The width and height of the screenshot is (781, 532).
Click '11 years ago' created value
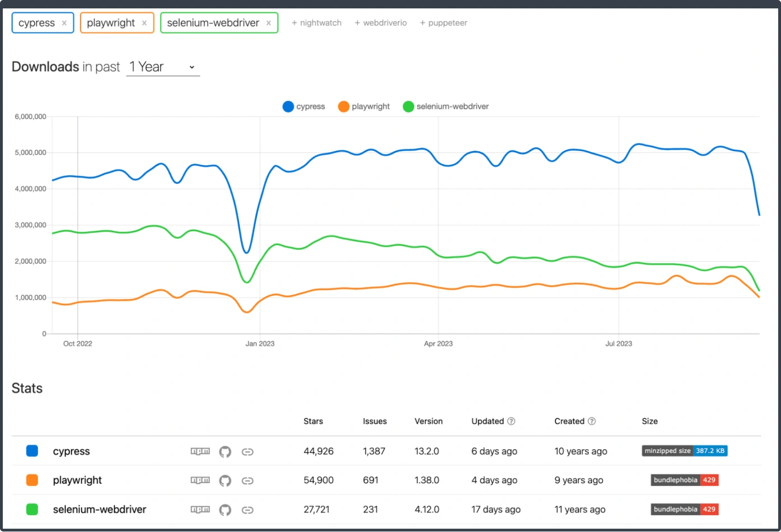coord(580,510)
